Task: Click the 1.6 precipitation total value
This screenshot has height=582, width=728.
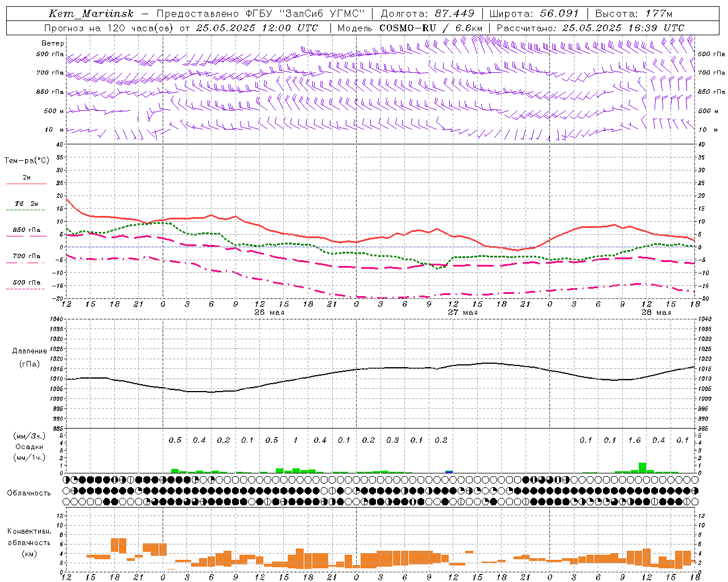Action: coord(634,440)
